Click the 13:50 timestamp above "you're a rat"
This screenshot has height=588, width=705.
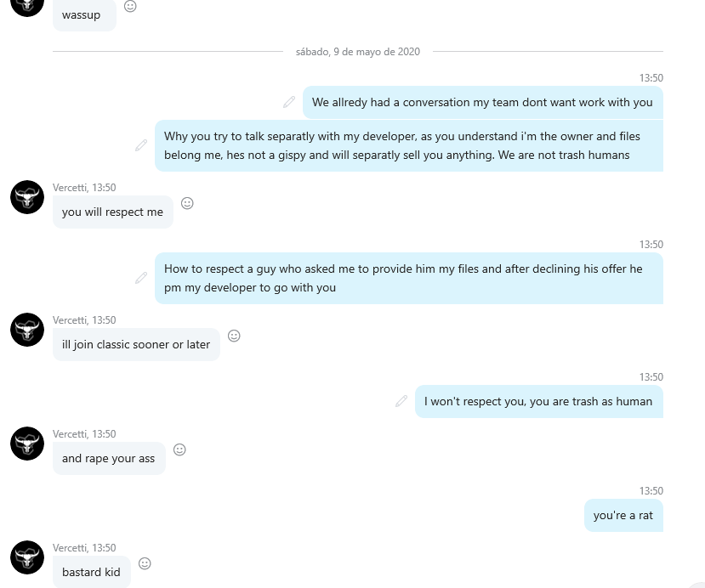coord(651,491)
